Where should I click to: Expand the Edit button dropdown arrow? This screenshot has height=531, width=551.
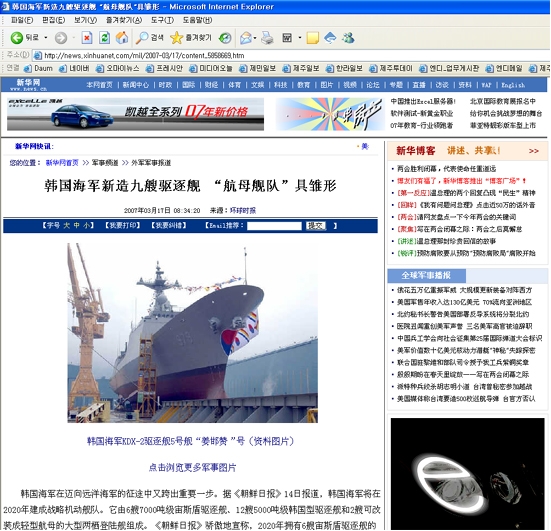click(299, 37)
